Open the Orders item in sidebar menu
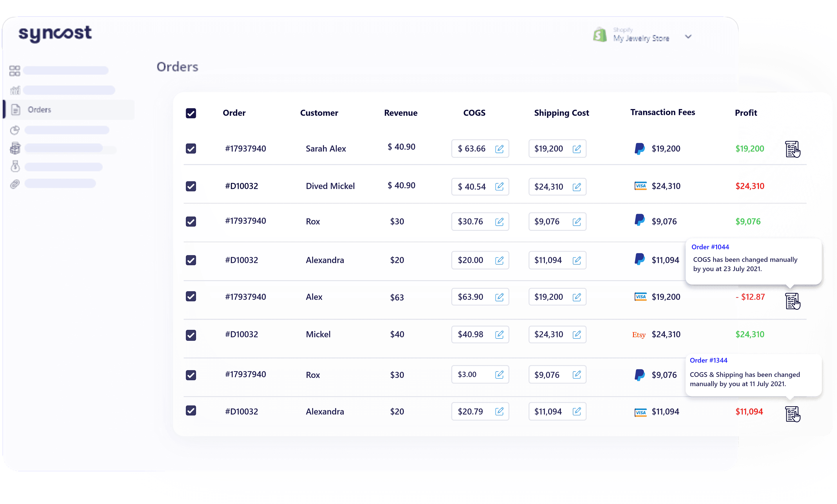 coord(39,110)
